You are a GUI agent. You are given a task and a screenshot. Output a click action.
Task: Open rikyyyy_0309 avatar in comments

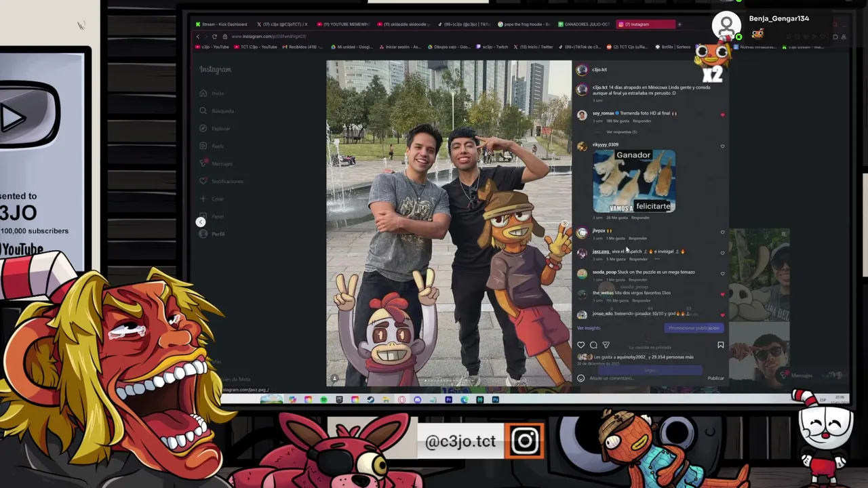[582, 146]
